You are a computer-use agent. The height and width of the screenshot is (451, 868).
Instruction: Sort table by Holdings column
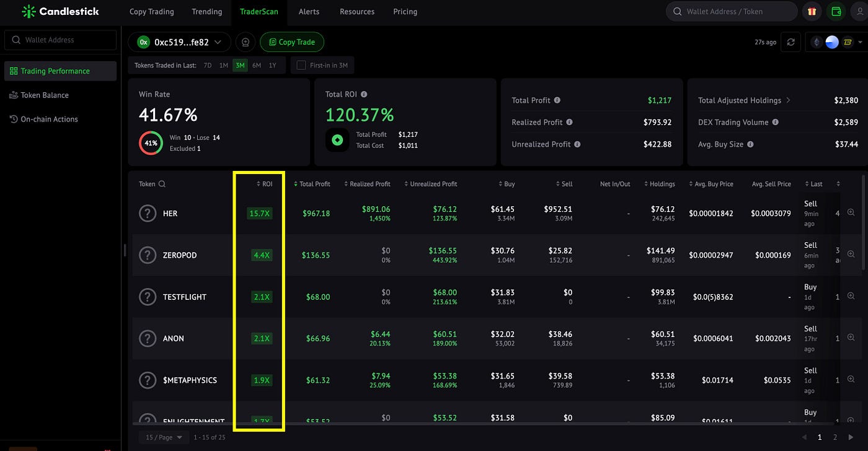(660, 184)
